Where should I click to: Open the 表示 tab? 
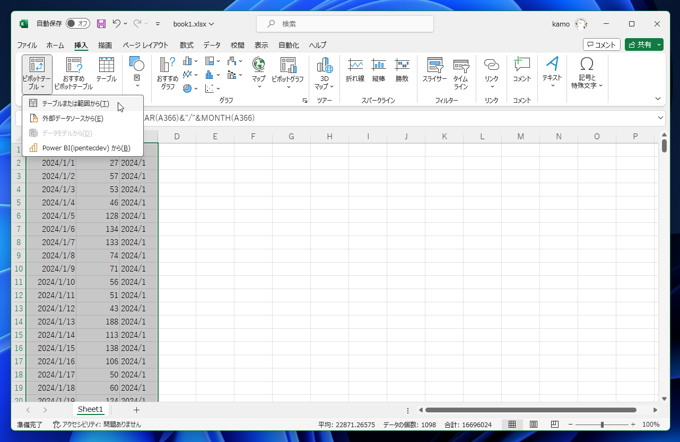point(261,45)
